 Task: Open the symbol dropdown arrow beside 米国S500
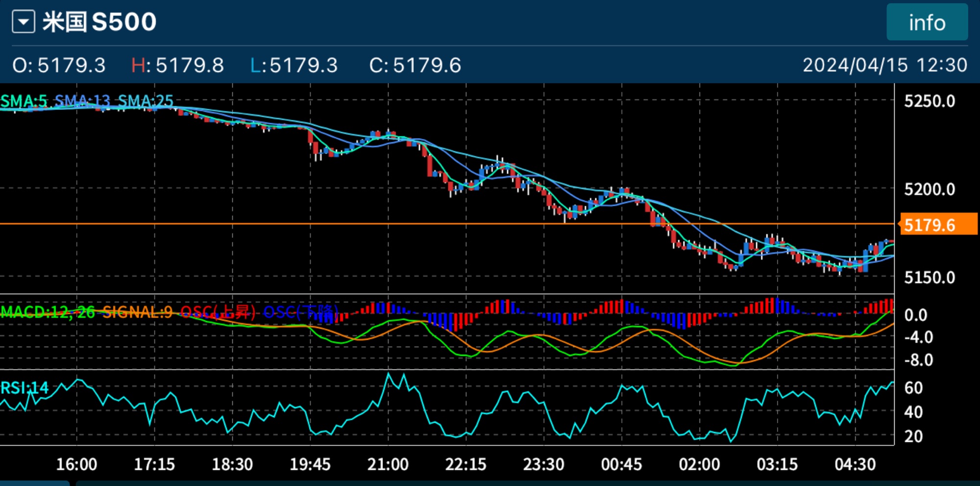pos(24,23)
